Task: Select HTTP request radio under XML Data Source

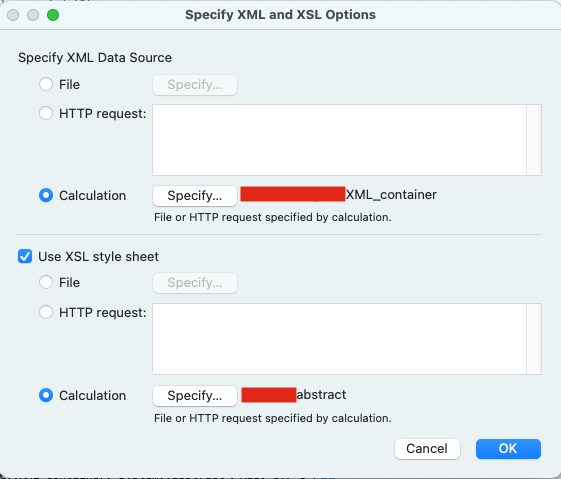Action: 46,113
